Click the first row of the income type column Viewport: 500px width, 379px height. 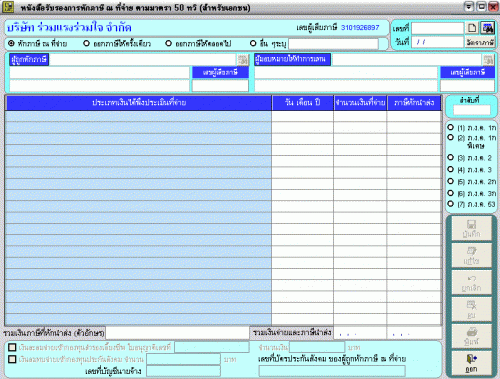(x=138, y=116)
